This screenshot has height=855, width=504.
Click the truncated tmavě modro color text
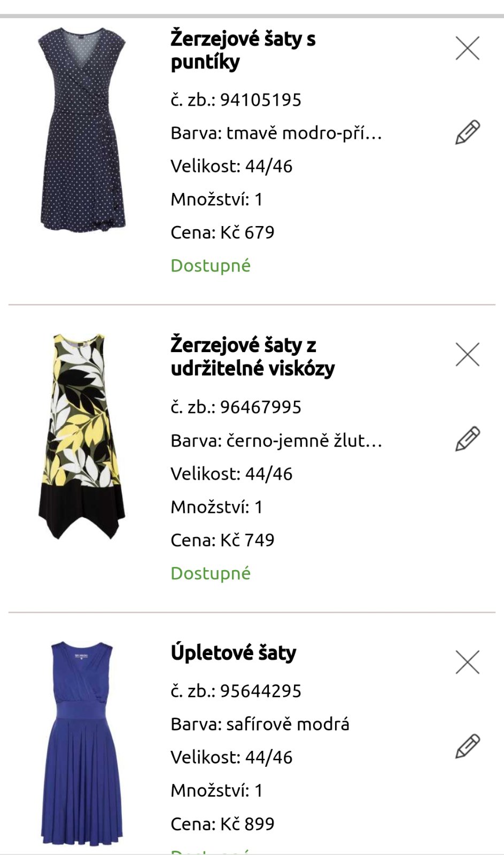coord(276,133)
